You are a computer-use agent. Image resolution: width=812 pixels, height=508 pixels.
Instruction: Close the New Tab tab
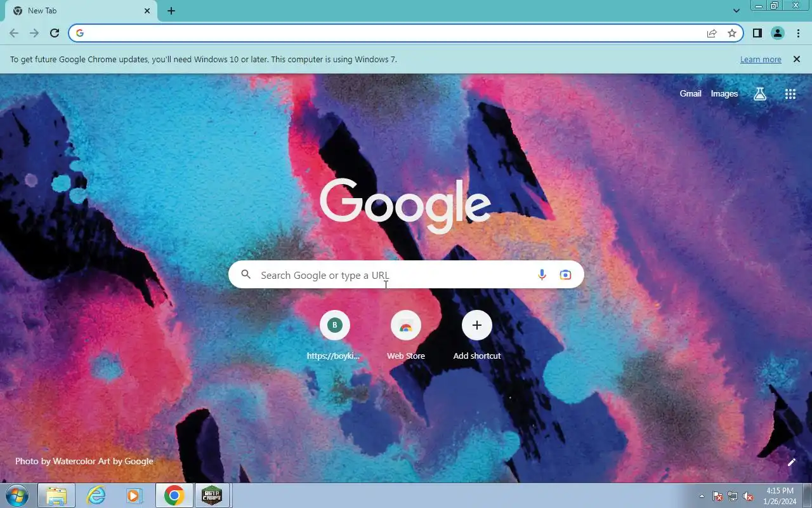click(x=147, y=11)
